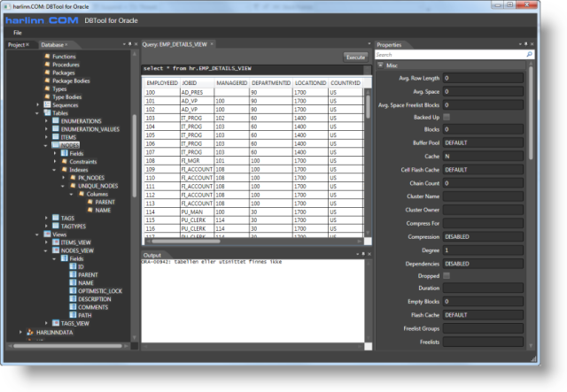The height and width of the screenshot is (392, 567).
Task: Click the ITEMS table icon
Action: coord(56,136)
